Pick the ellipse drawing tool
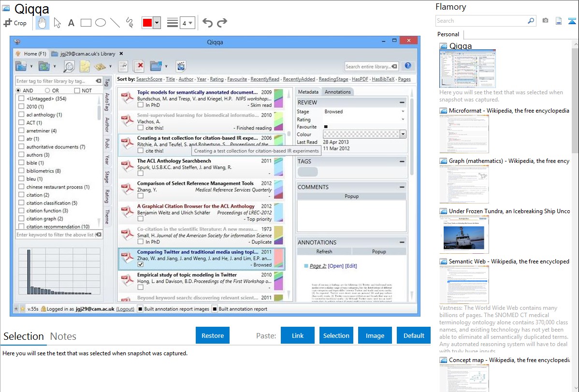 click(x=101, y=23)
